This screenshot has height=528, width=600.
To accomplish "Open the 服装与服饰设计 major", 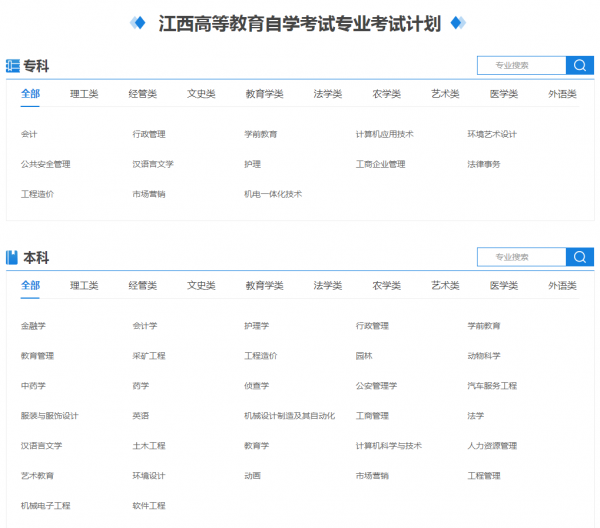I will pos(49,416).
